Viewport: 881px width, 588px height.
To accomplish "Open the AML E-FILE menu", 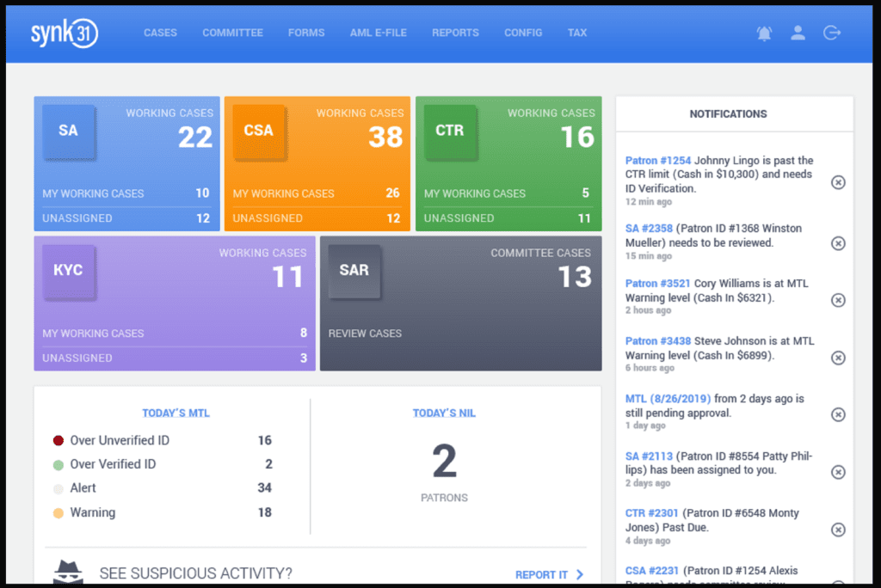I will click(x=379, y=33).
